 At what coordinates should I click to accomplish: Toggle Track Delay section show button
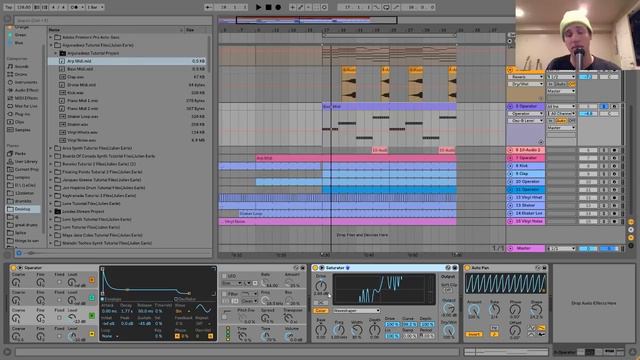pyautogui.click(x=631, y=246)
